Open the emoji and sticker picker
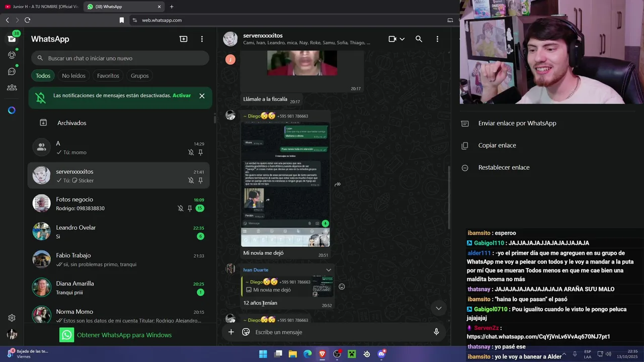This screenshot has height=362, width=644. [x=246, y=332]
